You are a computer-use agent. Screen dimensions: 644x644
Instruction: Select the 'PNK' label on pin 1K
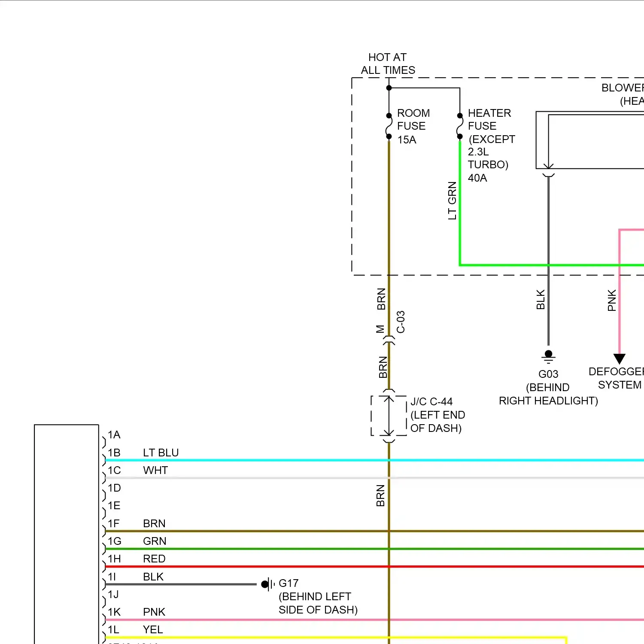tap(154, 612)
